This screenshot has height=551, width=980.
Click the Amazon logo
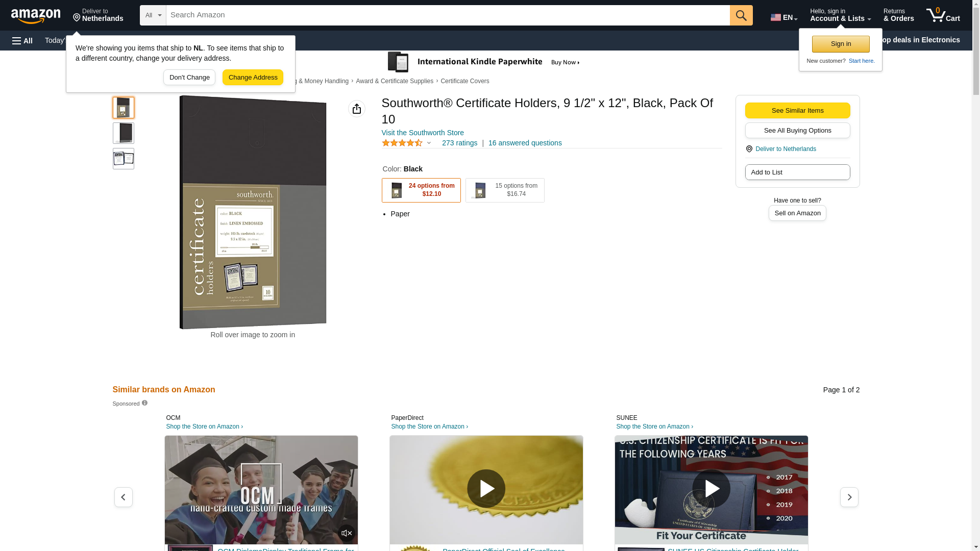tap(36, 16)
